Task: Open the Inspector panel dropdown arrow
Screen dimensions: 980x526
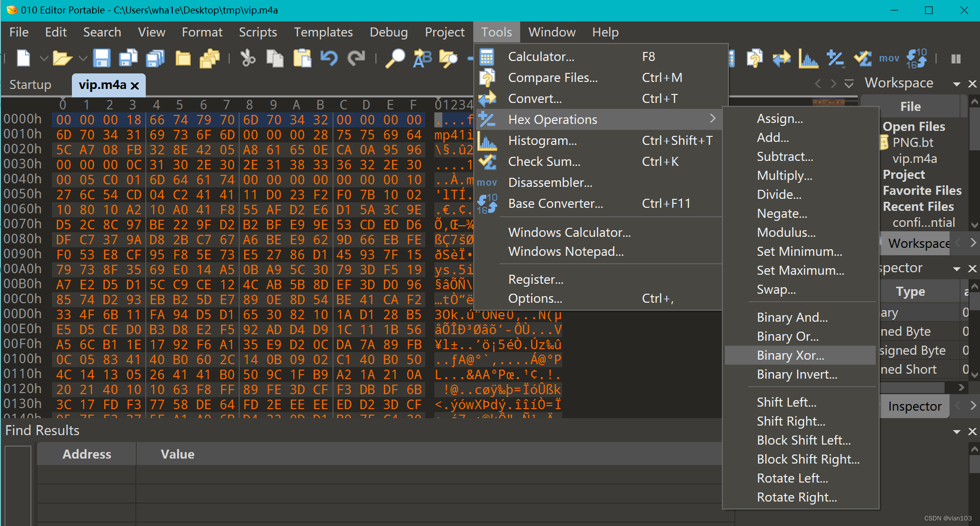Action: (957, 269)
